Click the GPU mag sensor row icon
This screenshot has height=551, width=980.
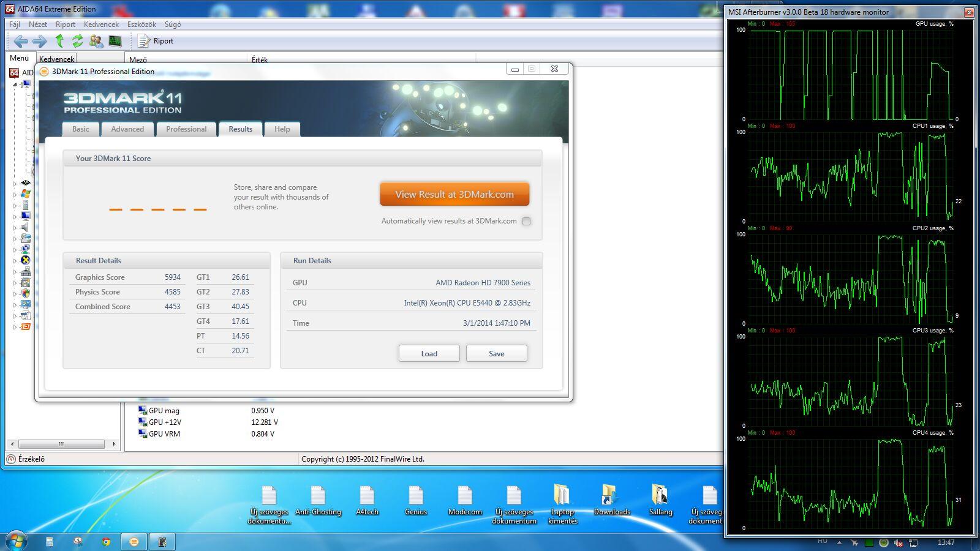pyautogui.click(x=142, y=411)
